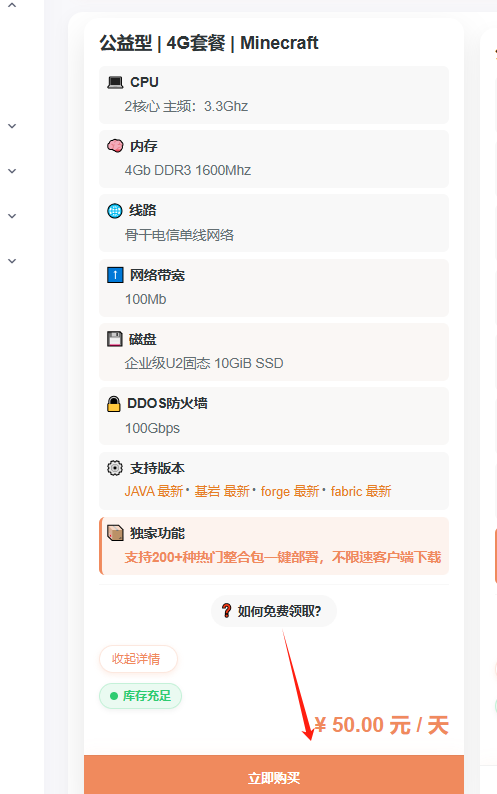Collapse details with 收起详情 button
Screen dimensions: 497x794
coord(138,659)
